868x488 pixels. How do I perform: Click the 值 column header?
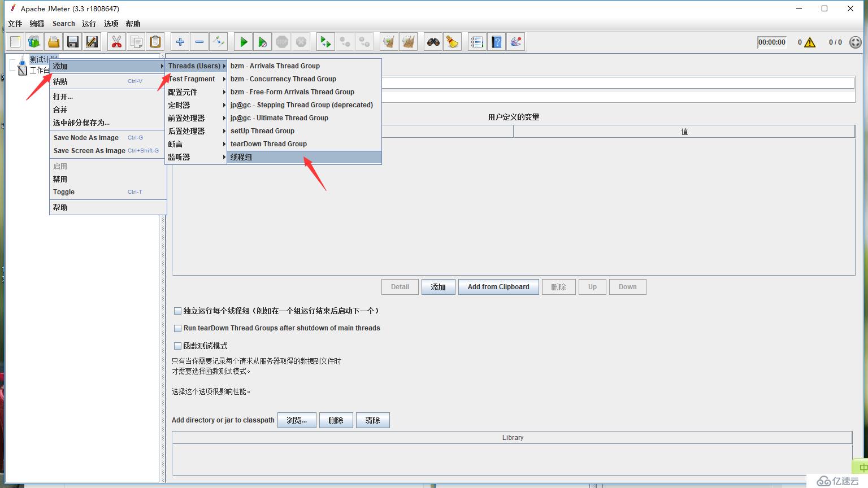(x=684, y=132)
